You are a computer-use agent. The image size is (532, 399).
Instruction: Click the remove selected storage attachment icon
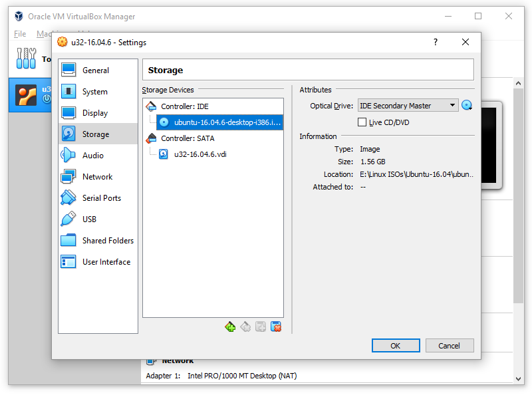pos(276,327)
